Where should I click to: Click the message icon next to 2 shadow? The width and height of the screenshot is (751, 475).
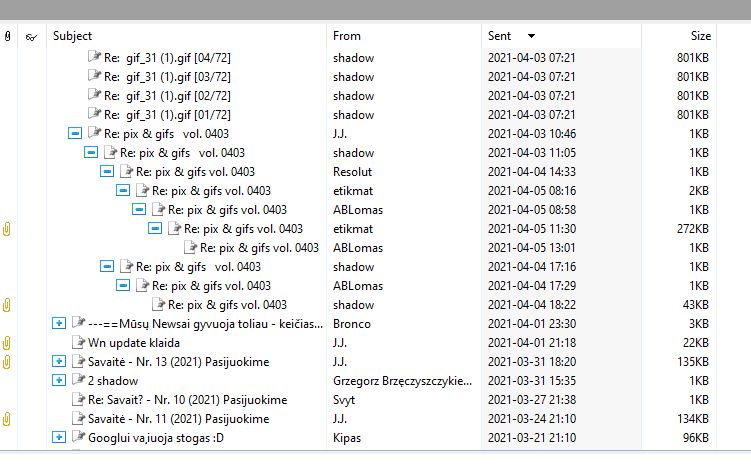coord(79,381)
